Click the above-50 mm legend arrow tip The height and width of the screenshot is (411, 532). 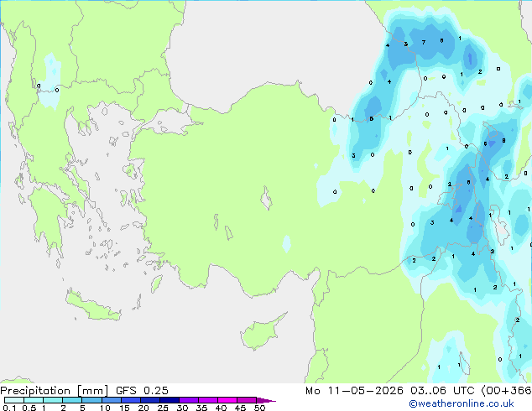click(x=266, y=400)
